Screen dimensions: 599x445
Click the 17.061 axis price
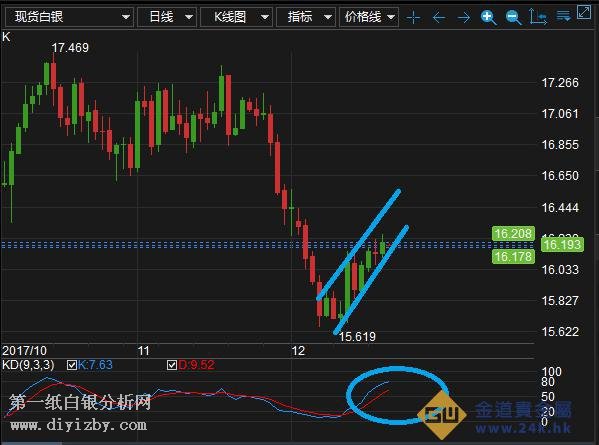(x=560, y=114)
